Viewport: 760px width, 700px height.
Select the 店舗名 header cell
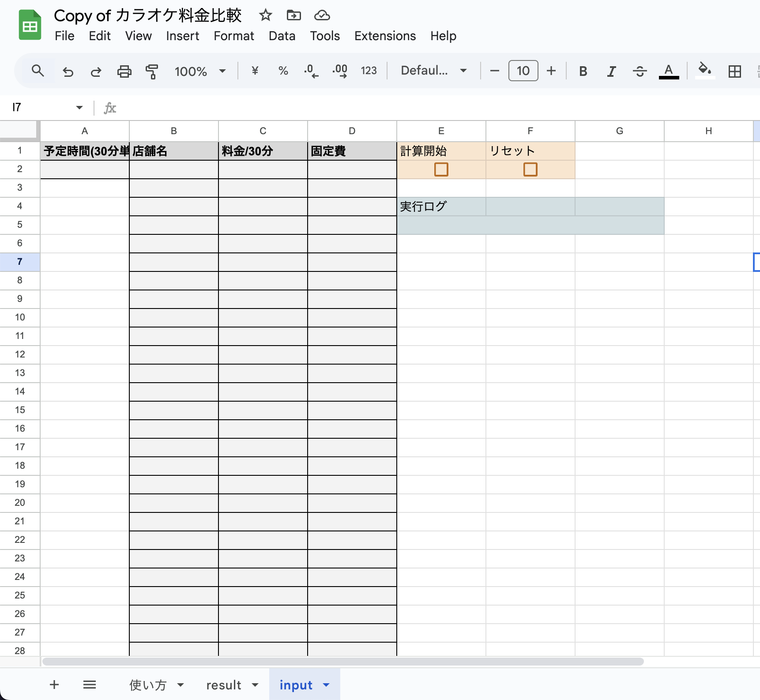(x=174, y=151)
